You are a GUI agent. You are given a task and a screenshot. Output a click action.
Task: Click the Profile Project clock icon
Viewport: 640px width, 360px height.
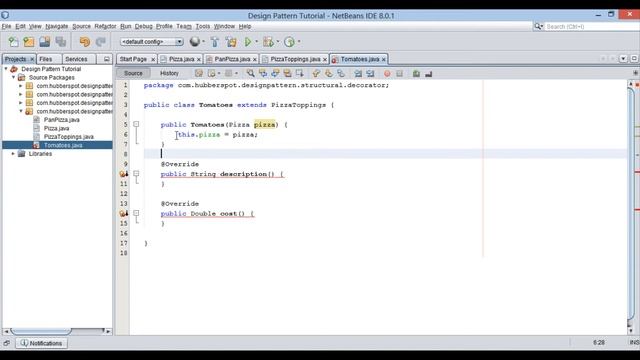[289, 42]
